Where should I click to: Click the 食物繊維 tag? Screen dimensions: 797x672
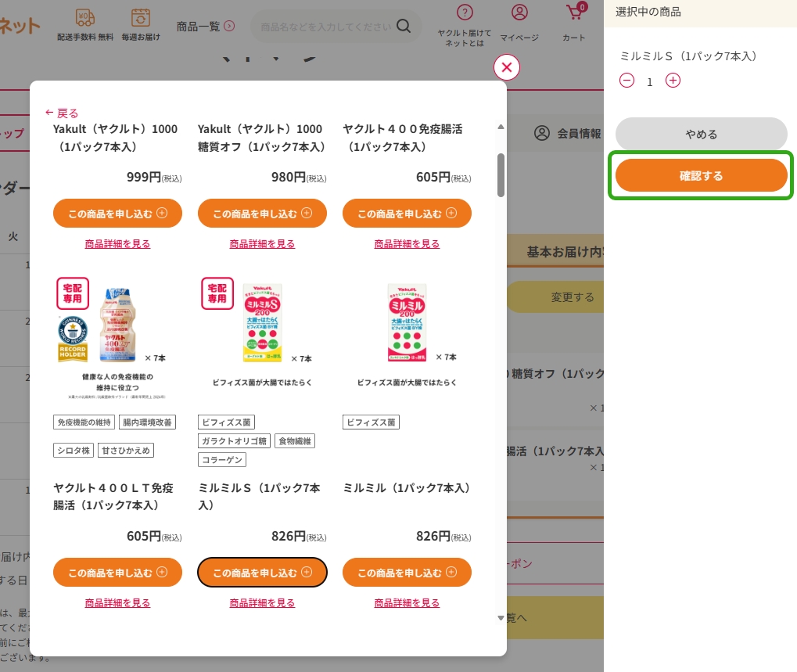295,440
